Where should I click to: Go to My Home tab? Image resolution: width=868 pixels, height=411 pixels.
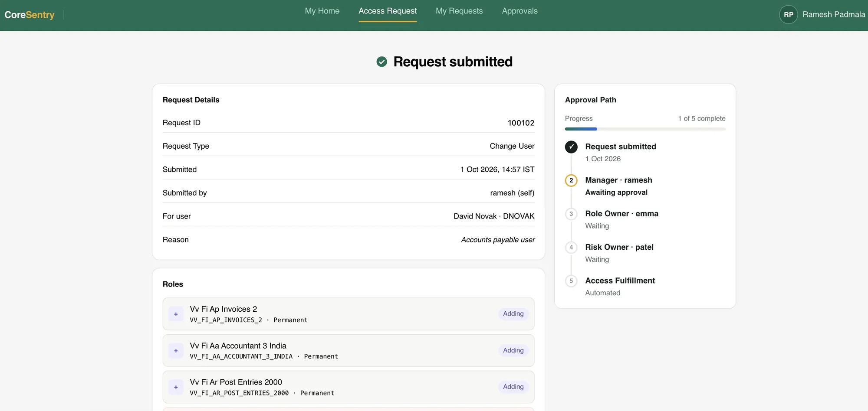click(322, 11)
